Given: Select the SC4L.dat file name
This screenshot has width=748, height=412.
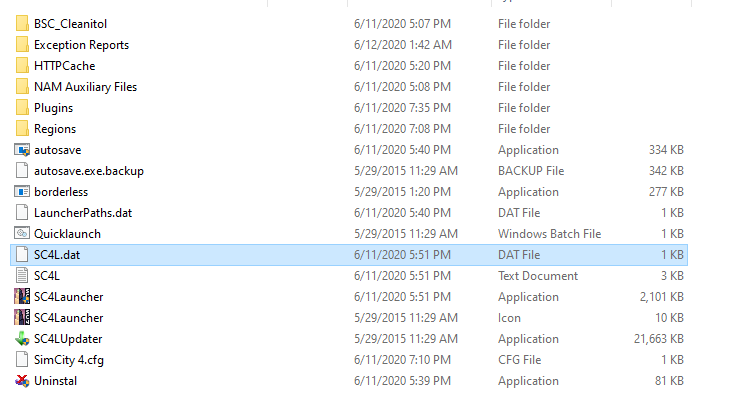Looking at the screenshot, I should (57, 255).
